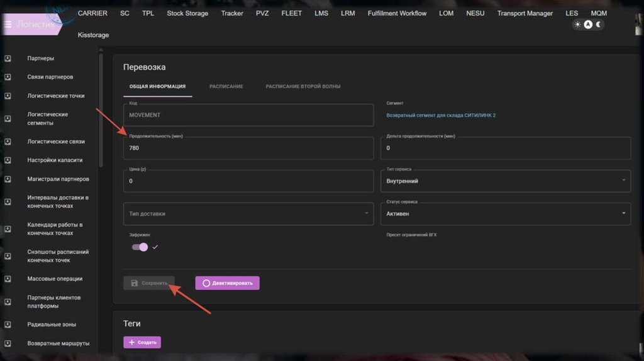The width and height of the screenshot is (644, 361).
Task: Click the Продолжительность (мин) input field
Action: 248,148
